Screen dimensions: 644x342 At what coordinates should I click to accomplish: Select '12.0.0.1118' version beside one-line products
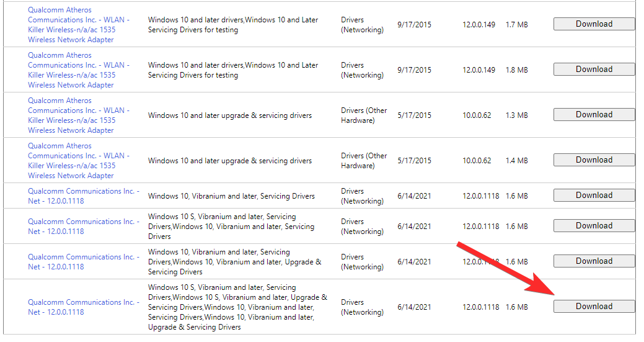(x=481, y=196)
